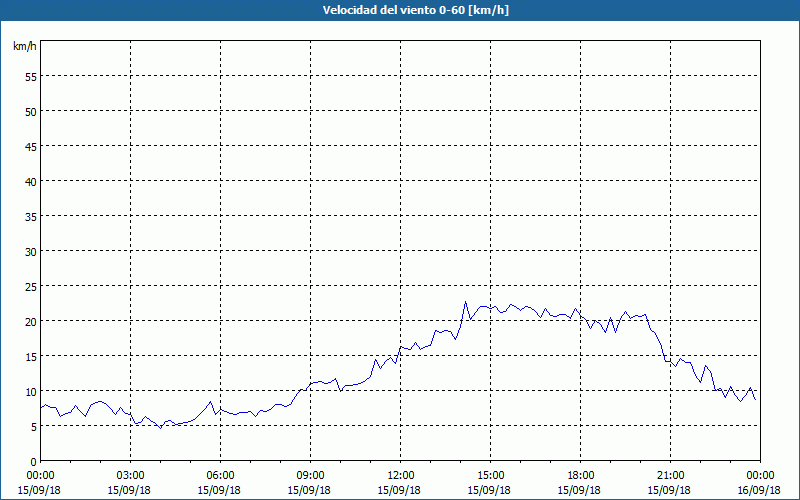Click the wind speed peak after 14:00
The height and width of the screenshot is (500, 800).
tap(465, 302)
